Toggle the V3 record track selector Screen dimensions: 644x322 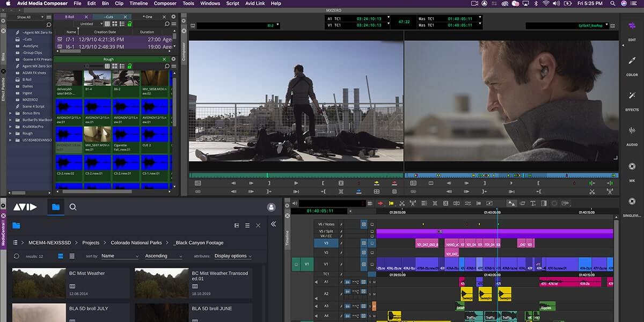point(326,243)
